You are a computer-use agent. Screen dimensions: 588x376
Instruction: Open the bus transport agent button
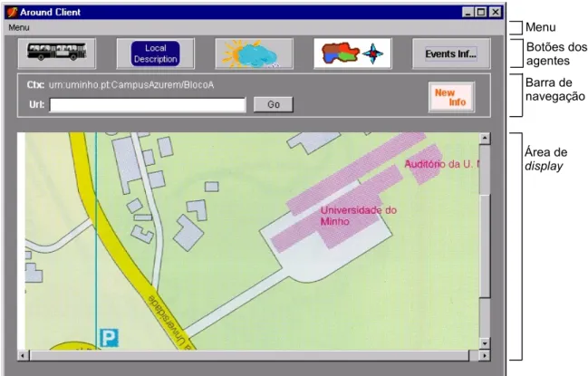pyautogui.click(x=57, y=53)
